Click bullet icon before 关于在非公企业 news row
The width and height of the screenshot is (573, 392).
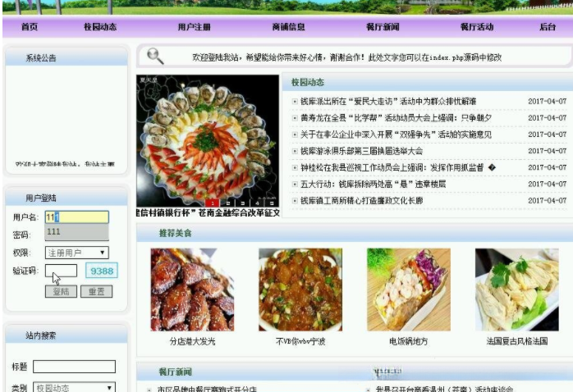click(x=295, y=134)
